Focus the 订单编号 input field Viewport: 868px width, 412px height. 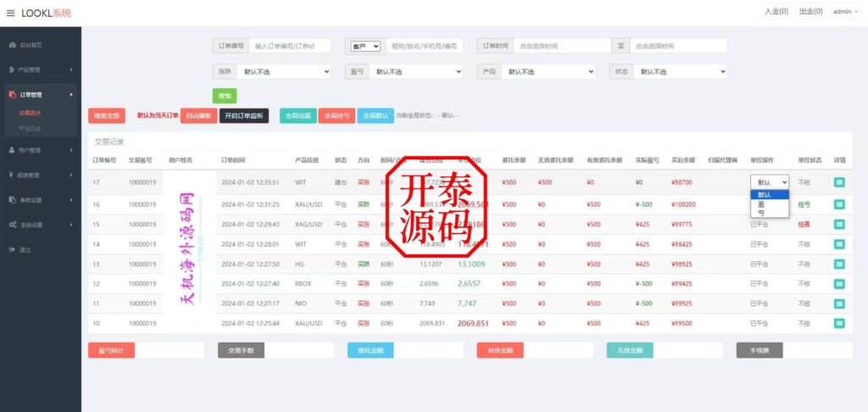pos(290,46)
